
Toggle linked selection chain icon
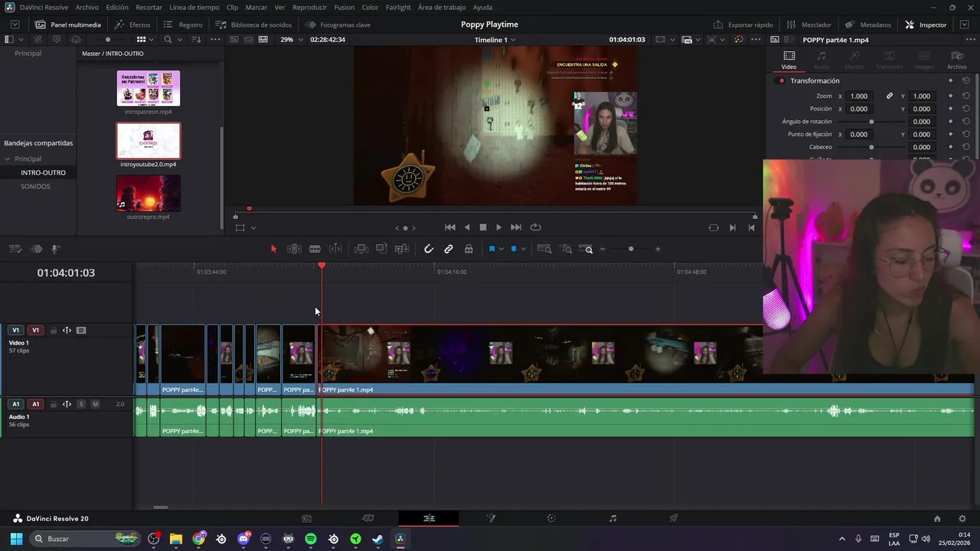449,249
